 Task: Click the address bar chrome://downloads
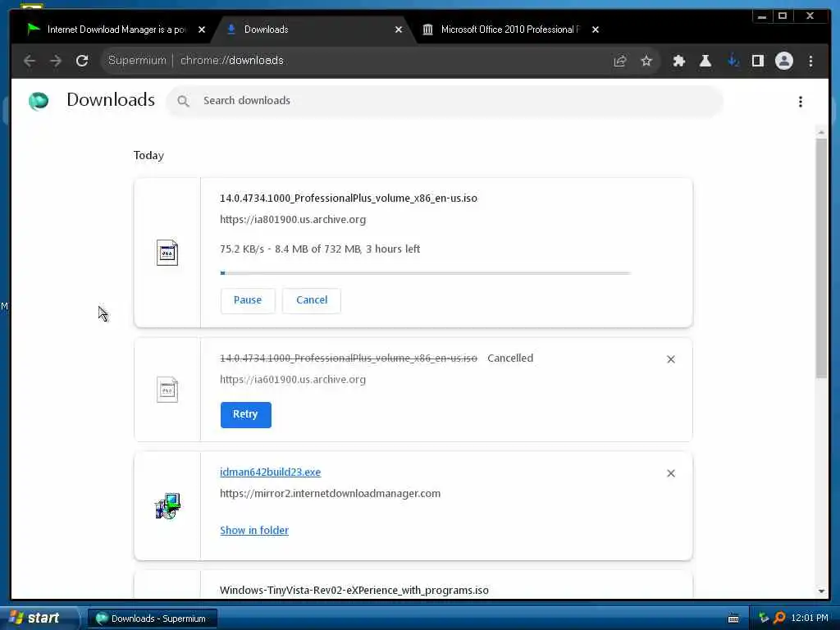tap(232, 60)
